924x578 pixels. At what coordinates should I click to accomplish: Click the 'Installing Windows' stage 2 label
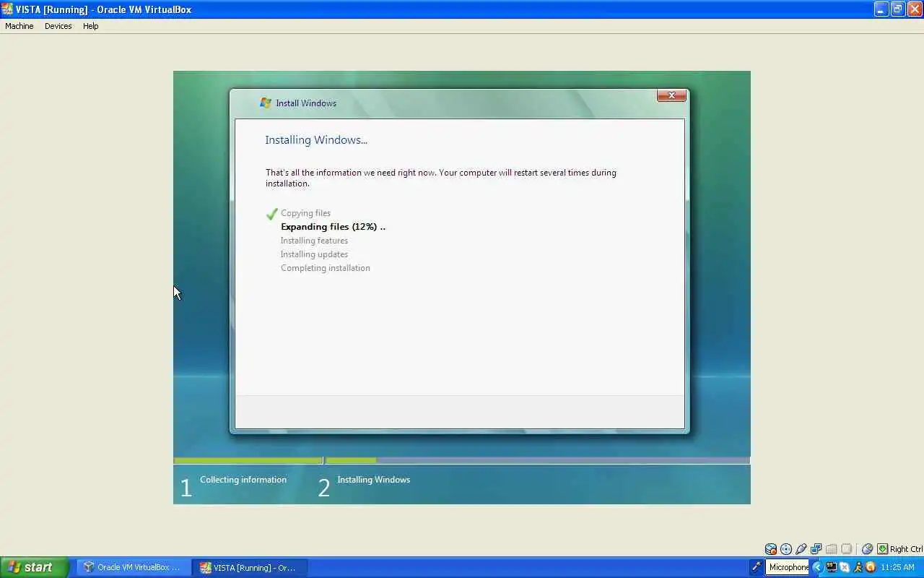pos(373,480)
